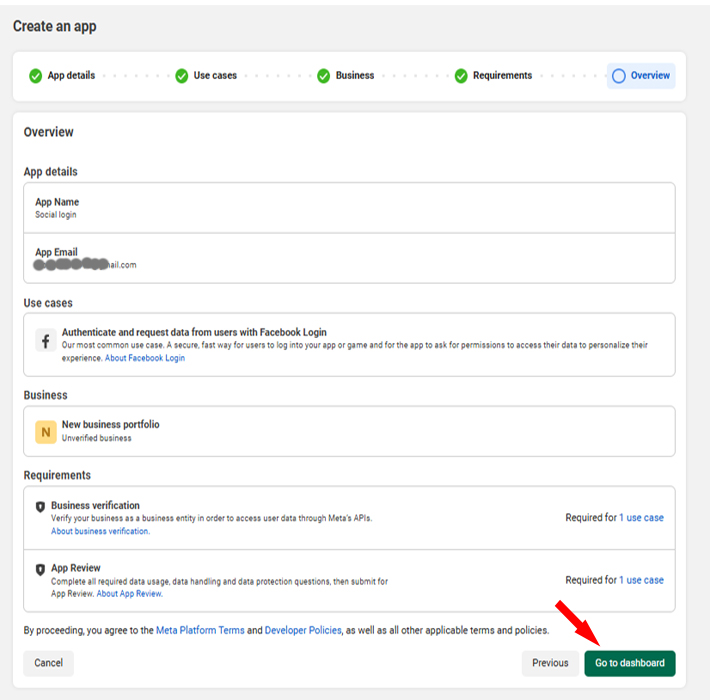Click the yellow N business portfolio icon
The width and height of the screenshot is (710, 700).
pos(46,432)
